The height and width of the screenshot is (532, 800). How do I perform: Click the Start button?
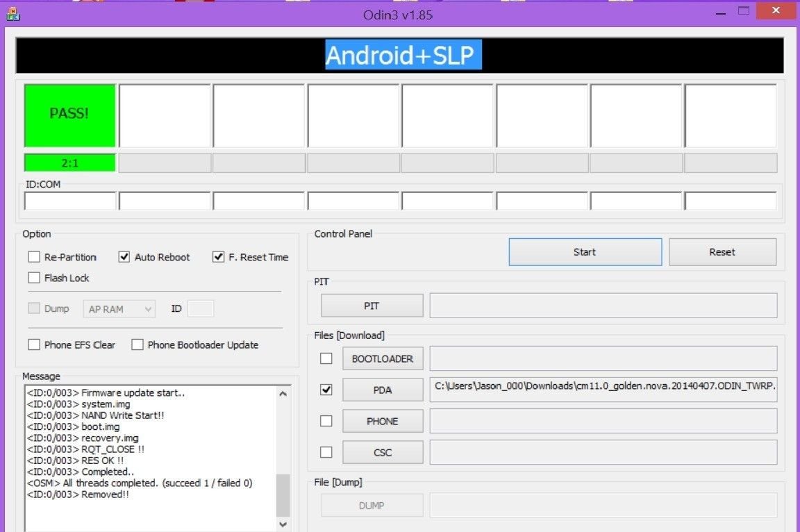coord(585,252)
